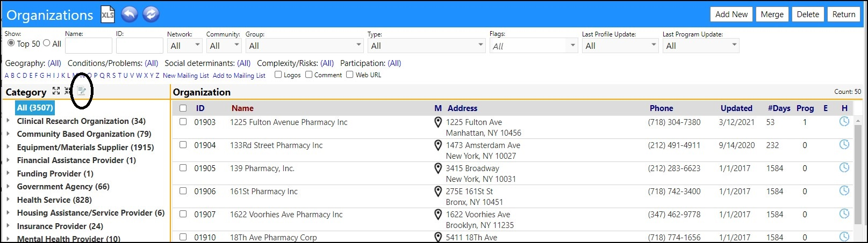Open the edit categories icon
868x243 pixels.
coord(82,91)
